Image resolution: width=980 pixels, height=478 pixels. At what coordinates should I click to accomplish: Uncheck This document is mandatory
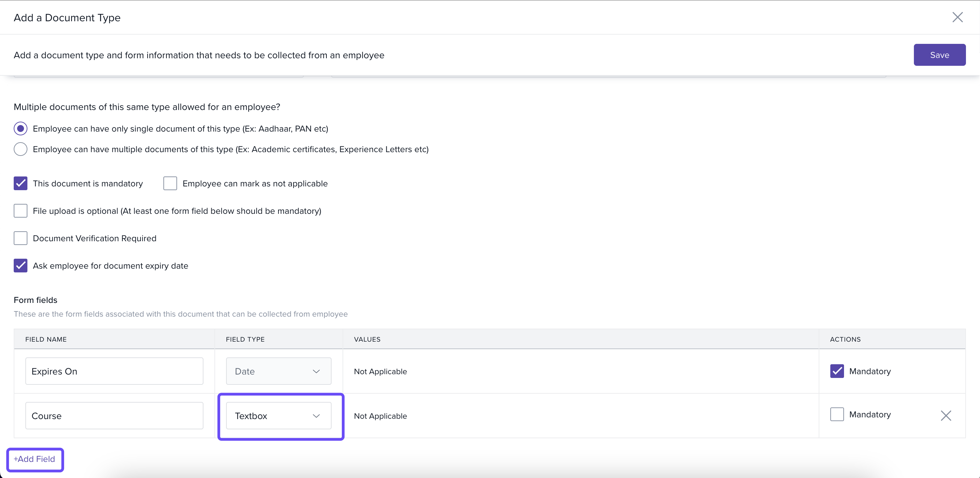pyautogui.click(x=21, y=183)
